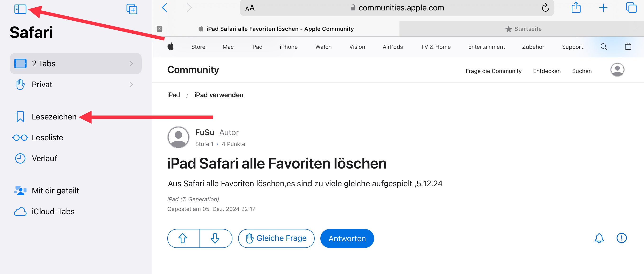The height and width of the screenshot is (274, 644).
Task: Open Lesezeichen in the sidebar
Action: pos(54,117)
